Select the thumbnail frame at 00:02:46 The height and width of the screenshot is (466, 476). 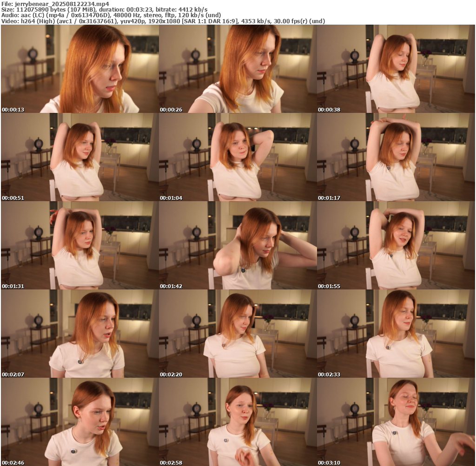coord(80,422)
